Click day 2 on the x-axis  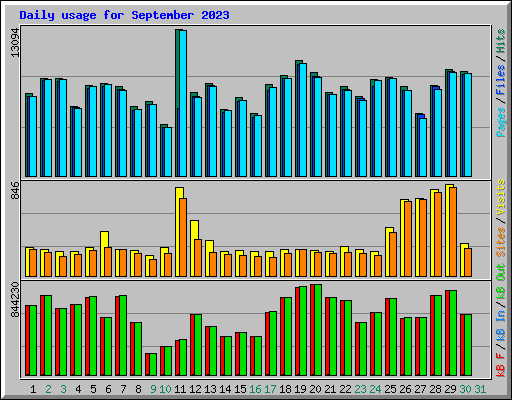[48, 389]
